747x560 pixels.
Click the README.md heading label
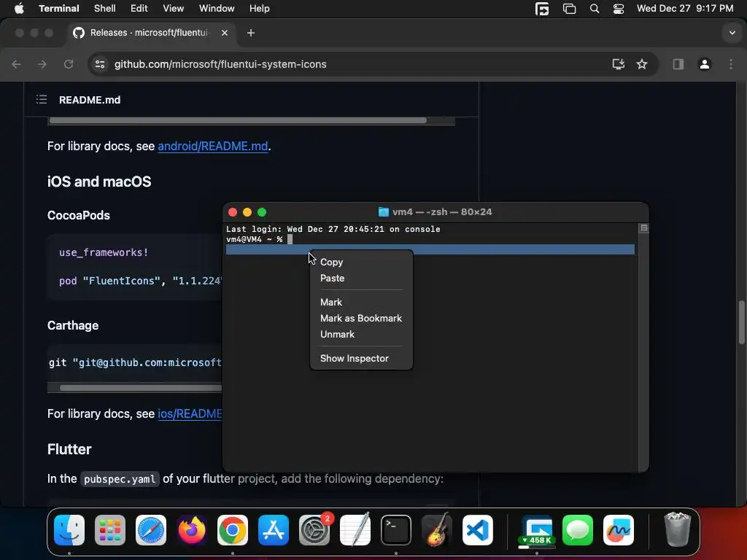(90, 100)
